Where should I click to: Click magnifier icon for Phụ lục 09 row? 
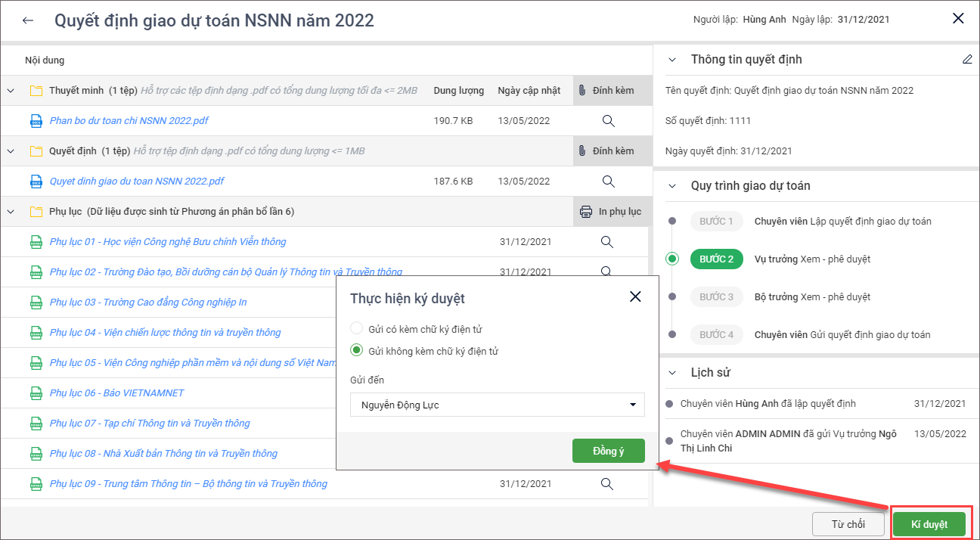(606, 483)
